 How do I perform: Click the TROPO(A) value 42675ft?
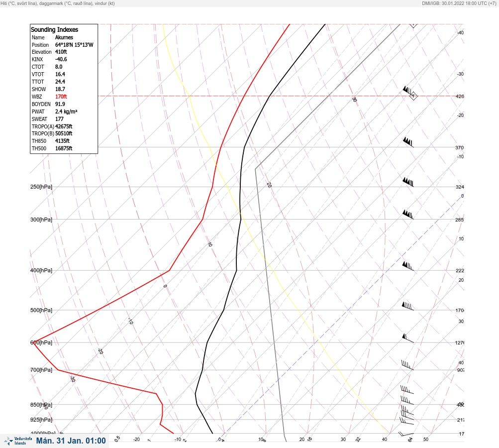(64, 126)
